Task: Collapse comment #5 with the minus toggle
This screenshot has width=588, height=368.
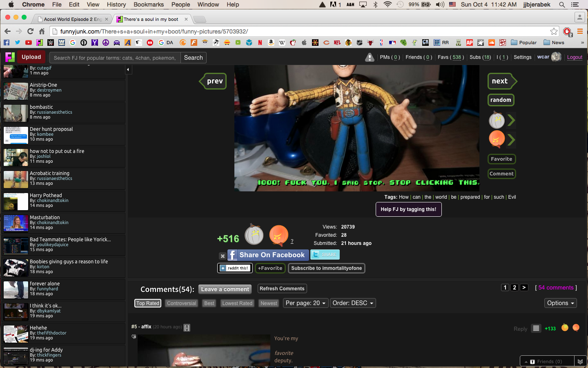Action: tap(187, 328)
